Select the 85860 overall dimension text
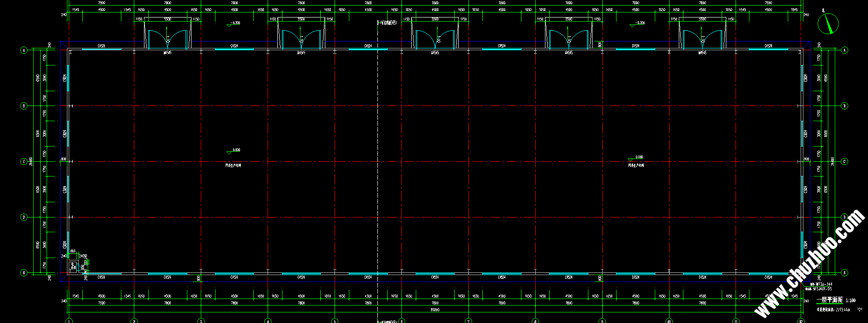Screen dimensions: 868x323 [435, 310]
